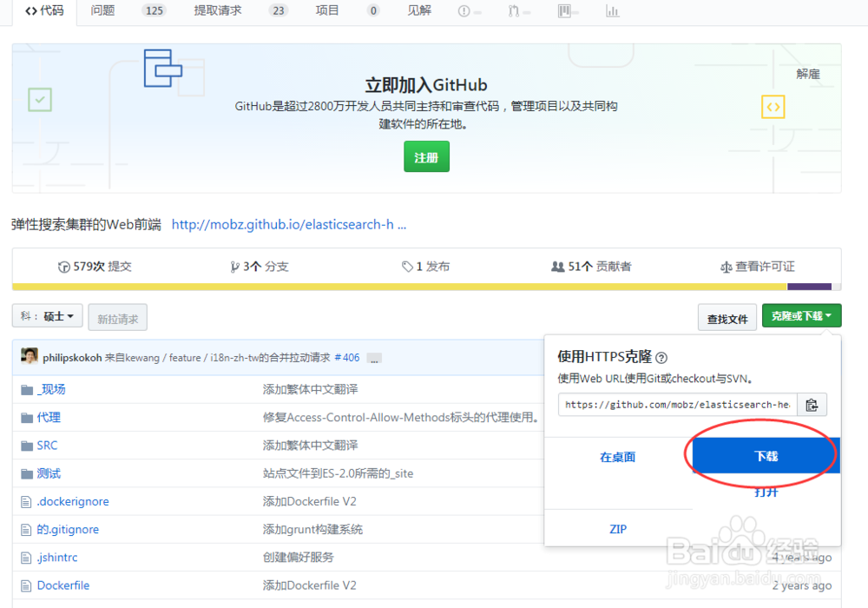
Task: Open 添加Dockerfile V2 commit on Dockerfile row
Action: [310, 585]
